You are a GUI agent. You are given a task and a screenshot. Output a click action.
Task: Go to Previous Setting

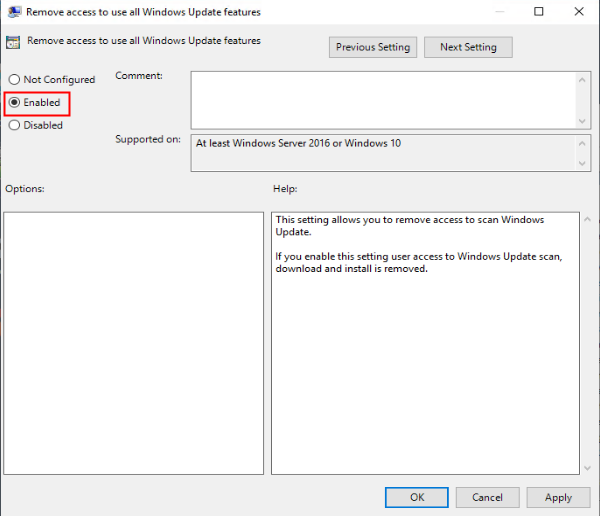tap(373, 47)
